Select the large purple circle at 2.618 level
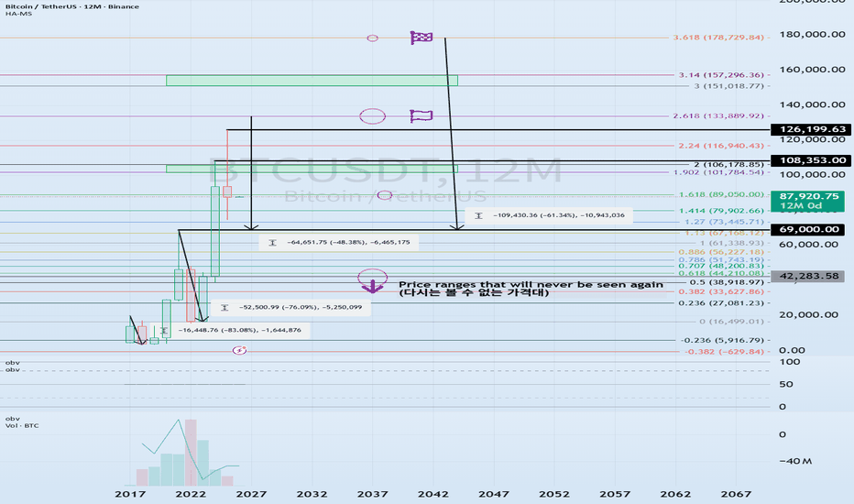This screenshot has height=504, width=854. [372, 116]
